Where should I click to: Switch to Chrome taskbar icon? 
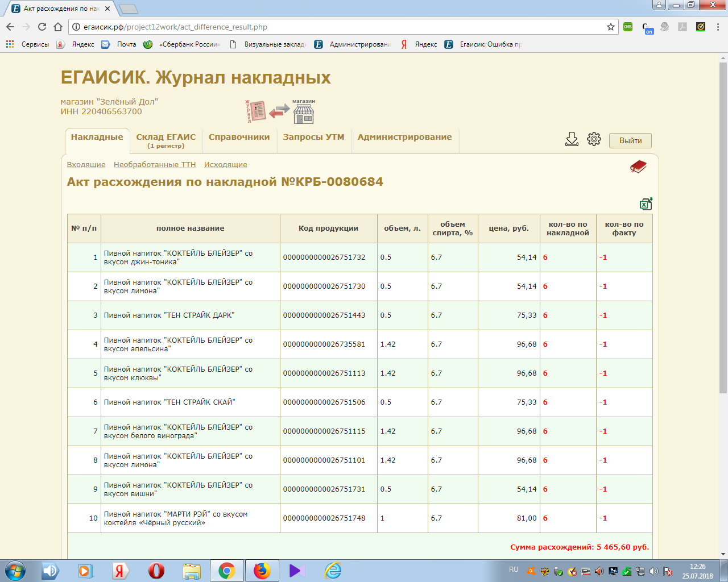pos(227,571)
